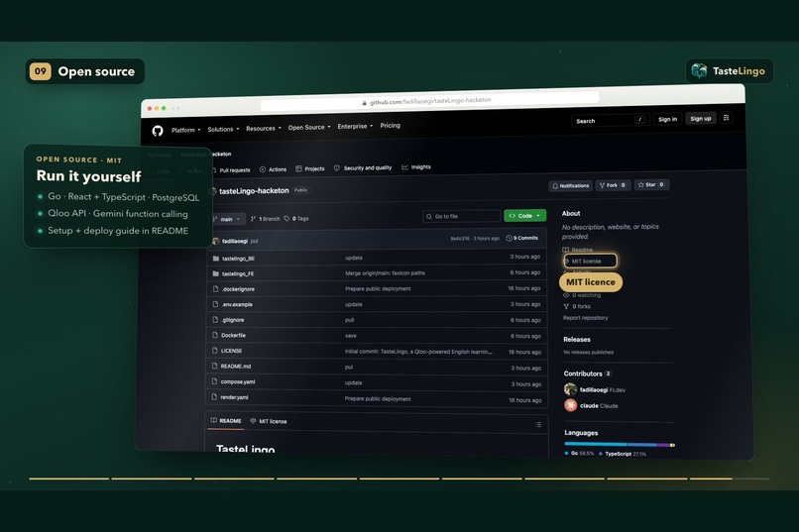Click the eye icon beside 0 watching
The image size is (799, 532).
[566, 295]
